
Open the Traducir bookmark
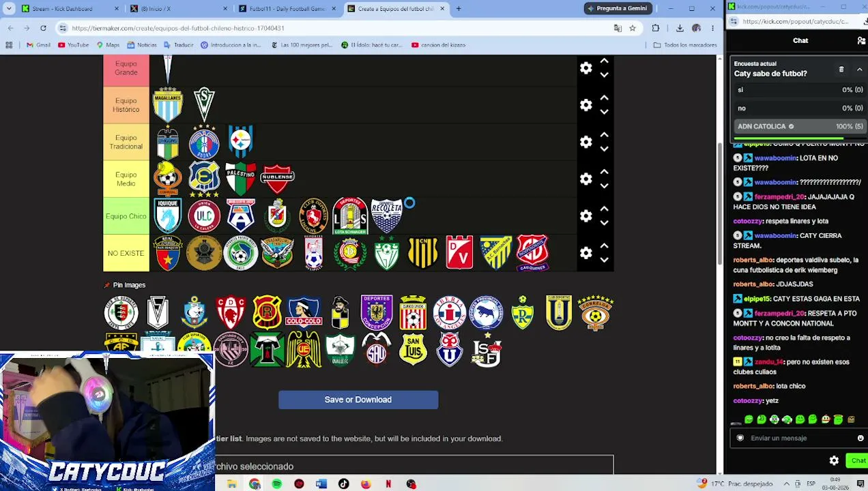click(179, 45)
